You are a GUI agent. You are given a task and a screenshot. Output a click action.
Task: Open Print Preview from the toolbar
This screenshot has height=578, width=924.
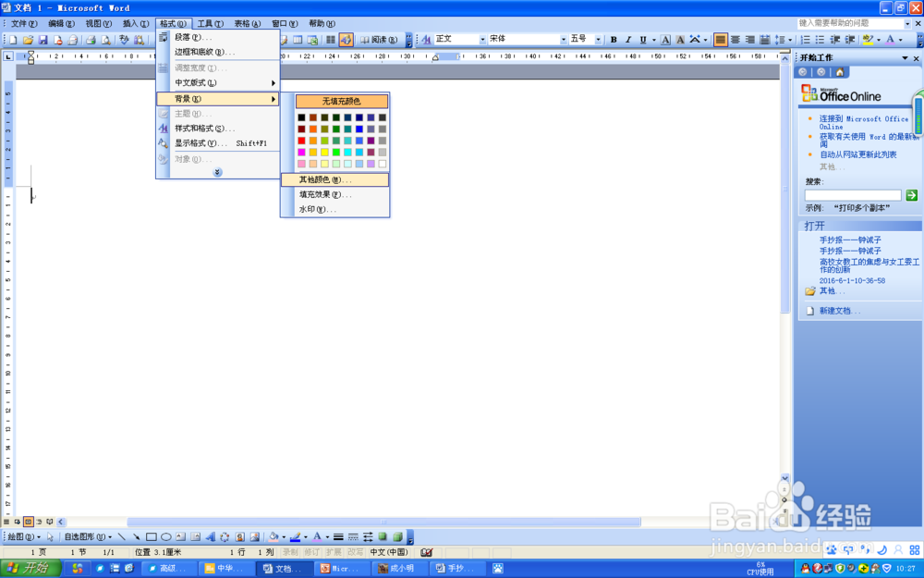(105, 40)
